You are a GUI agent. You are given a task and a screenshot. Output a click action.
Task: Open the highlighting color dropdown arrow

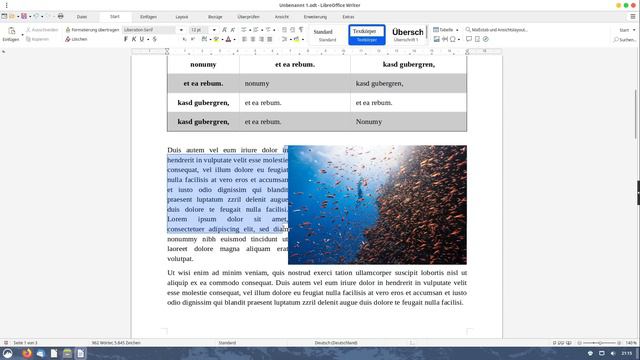222,40
